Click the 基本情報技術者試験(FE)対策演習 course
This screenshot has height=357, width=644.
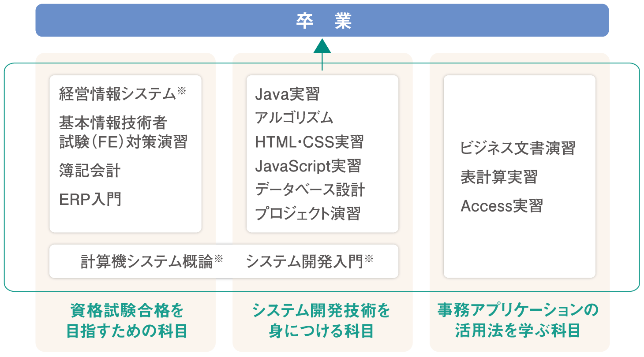(x=124, y=131)
